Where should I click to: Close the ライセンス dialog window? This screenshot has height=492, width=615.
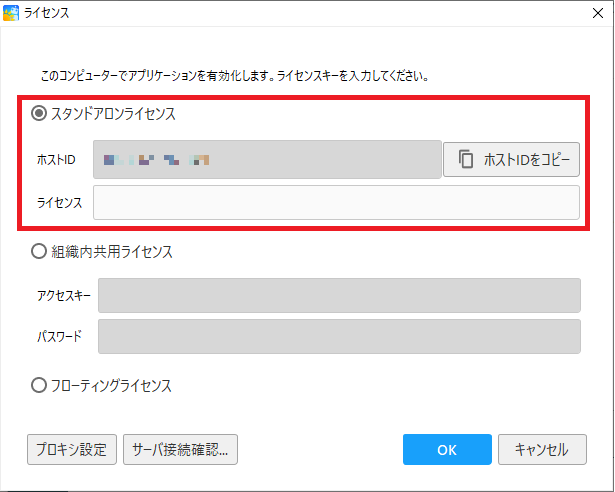[598, 13]
